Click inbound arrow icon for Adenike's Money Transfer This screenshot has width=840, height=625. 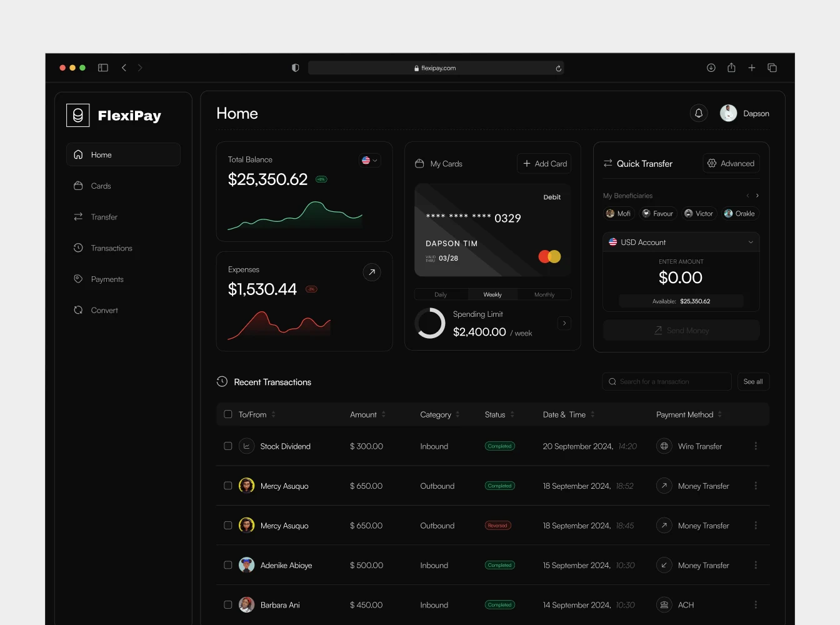664,565
